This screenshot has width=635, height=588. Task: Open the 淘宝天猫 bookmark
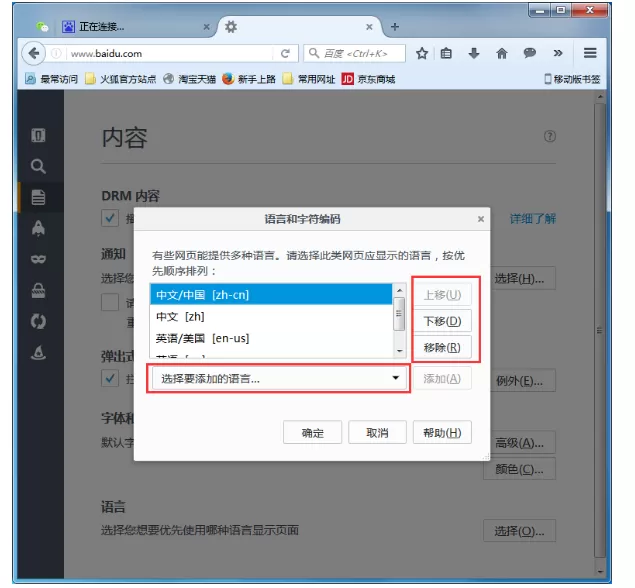(190, 79)
